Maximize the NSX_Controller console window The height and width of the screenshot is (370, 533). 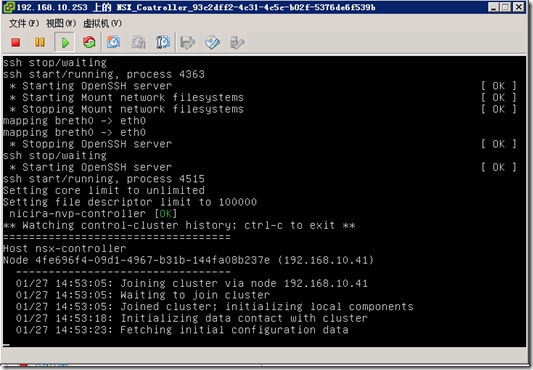[505, 7]
